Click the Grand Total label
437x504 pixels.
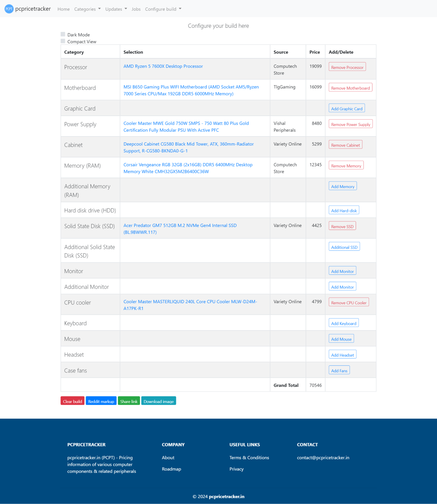point(286,385)
